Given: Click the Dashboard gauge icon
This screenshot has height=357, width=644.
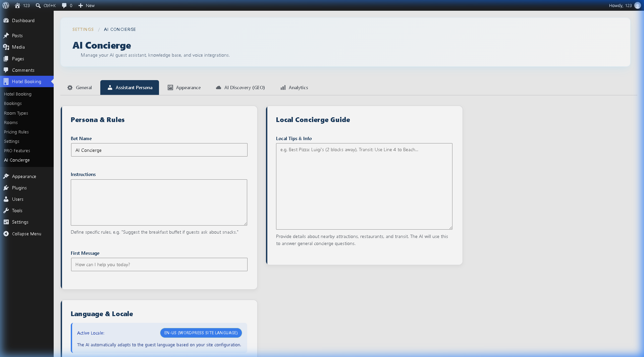Looking at the screenshot, I should click(6, 20).
